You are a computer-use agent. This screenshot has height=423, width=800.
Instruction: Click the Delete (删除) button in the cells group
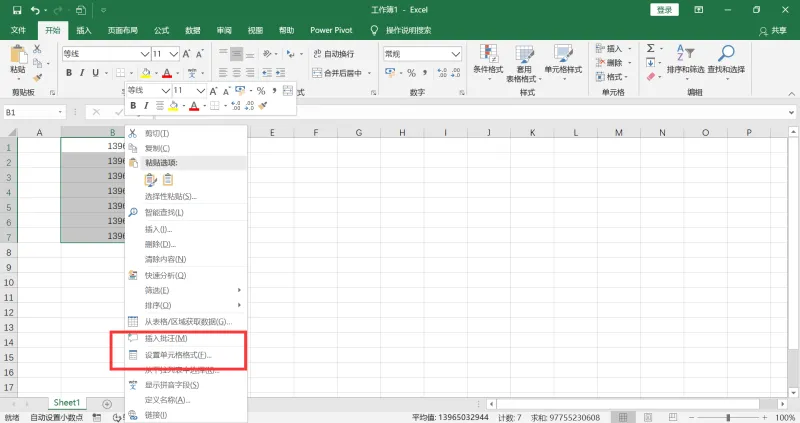tap(614, 62)
